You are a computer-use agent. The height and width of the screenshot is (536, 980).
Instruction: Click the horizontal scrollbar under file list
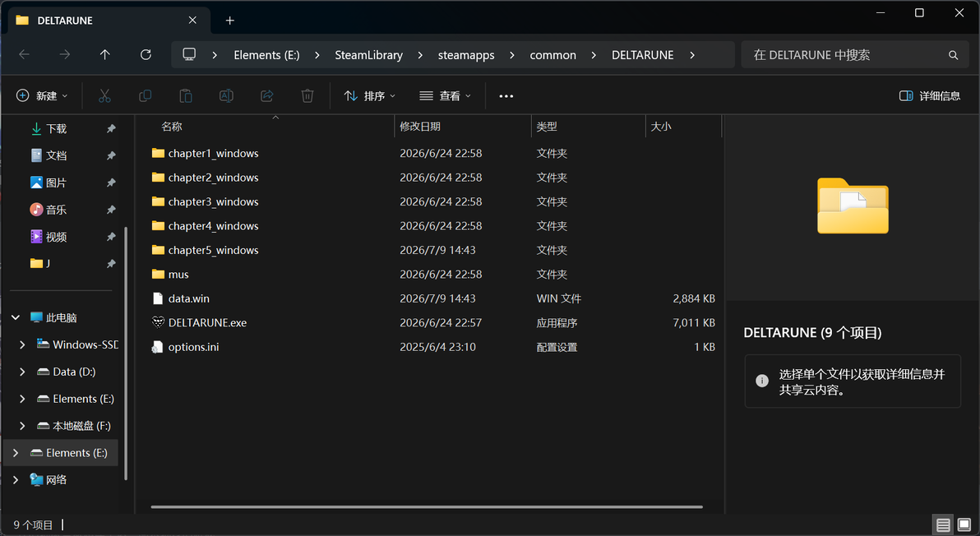(427, 506)
